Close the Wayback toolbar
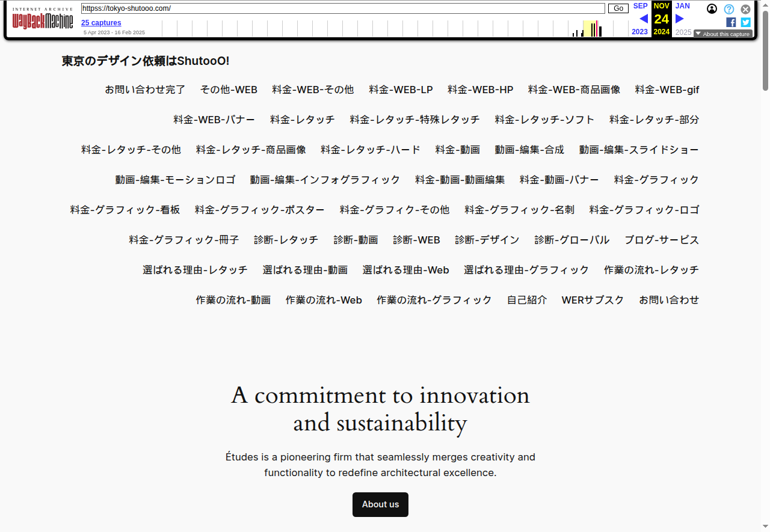The width and height of the screenshot is (770, 532). tap(745, 9)
